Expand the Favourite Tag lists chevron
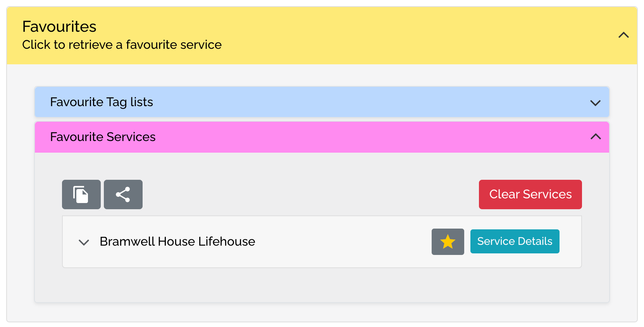Screen dimensions: 644x327 tap(595, 103)
